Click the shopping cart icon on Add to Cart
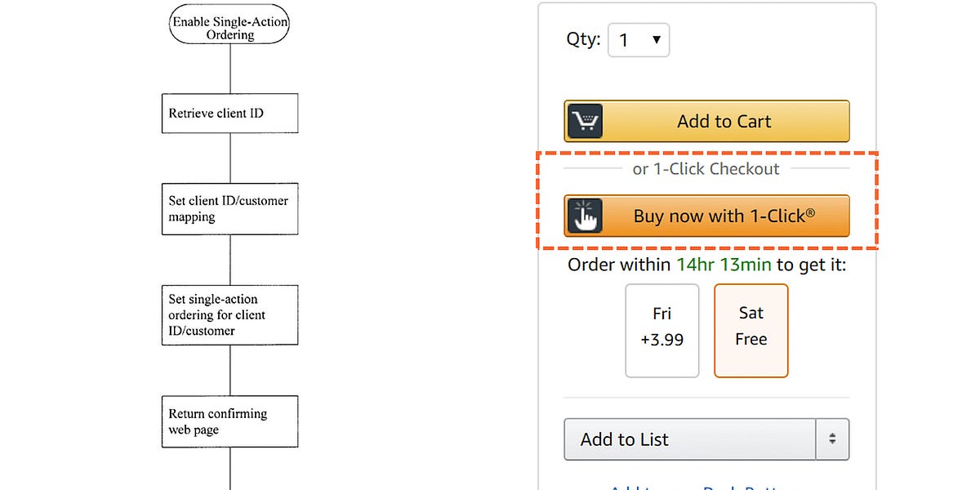This screenshot has width=980, height=490. point(585,121)
